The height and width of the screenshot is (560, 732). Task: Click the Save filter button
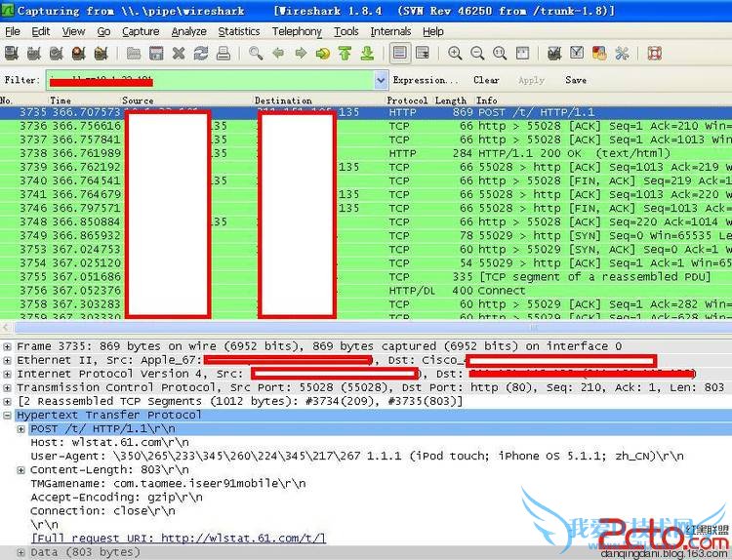(x=576, y=80)
